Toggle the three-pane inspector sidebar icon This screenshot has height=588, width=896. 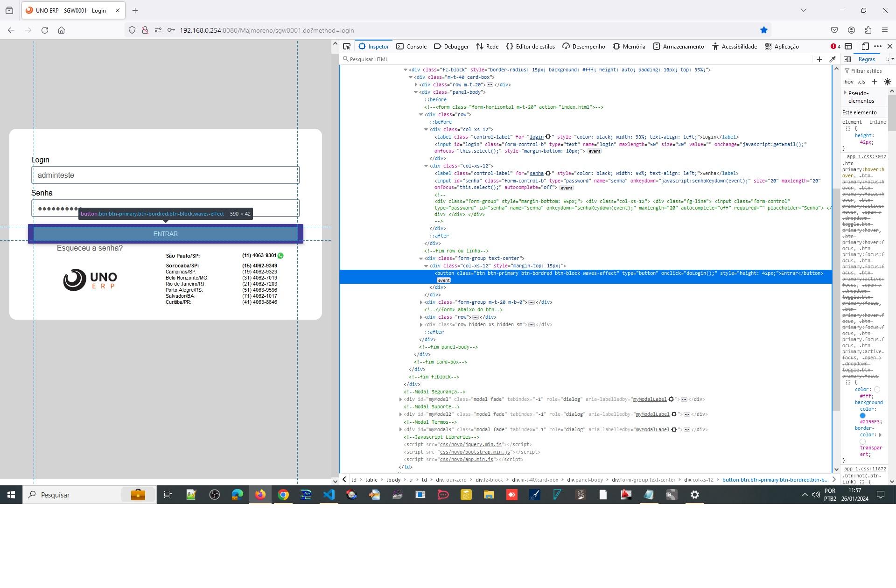(x=847, y=59)
